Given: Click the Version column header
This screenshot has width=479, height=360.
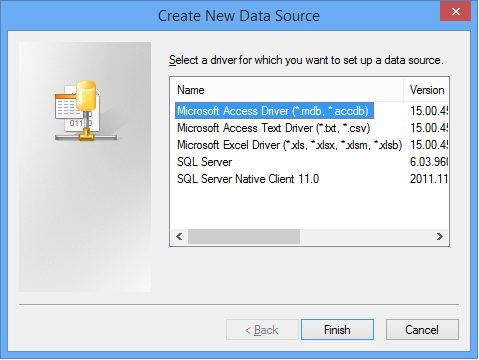Looking at the screenshot, I should pos(426,90).
